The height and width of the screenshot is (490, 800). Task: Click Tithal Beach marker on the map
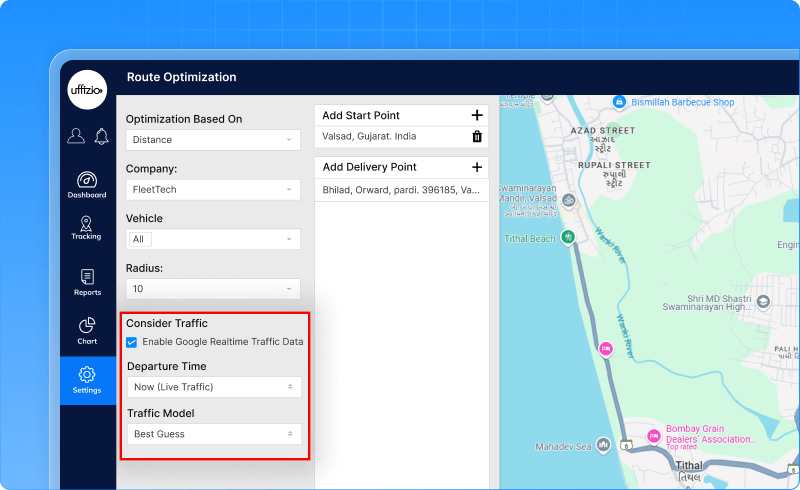tap(567, 238)
